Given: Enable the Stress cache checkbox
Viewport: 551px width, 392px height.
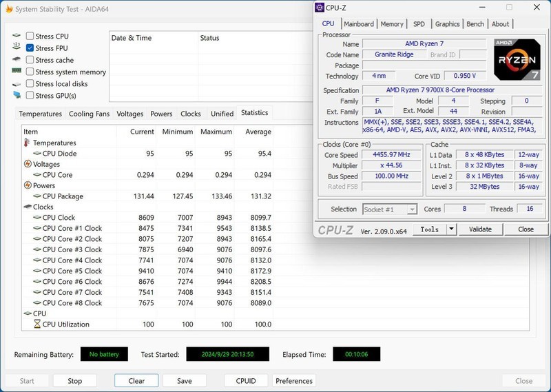Looking at the screenshot, I should pos(30,60).
